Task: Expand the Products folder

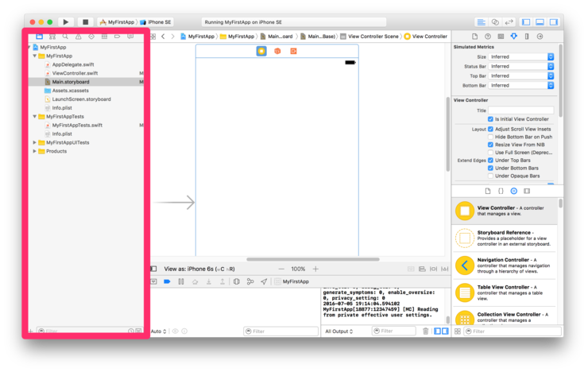Action: (x=35, y=151)
